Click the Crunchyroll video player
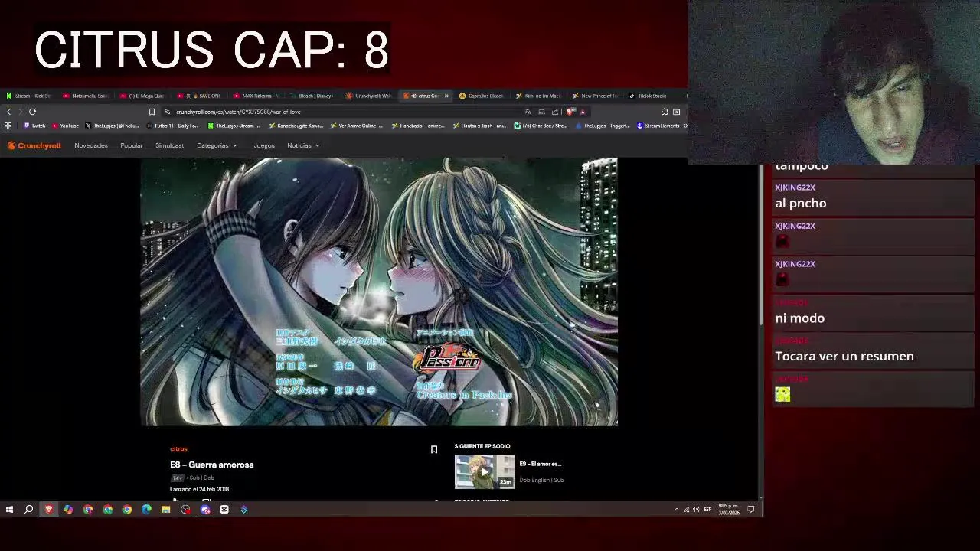980x551 pixels. coord(379,292)
